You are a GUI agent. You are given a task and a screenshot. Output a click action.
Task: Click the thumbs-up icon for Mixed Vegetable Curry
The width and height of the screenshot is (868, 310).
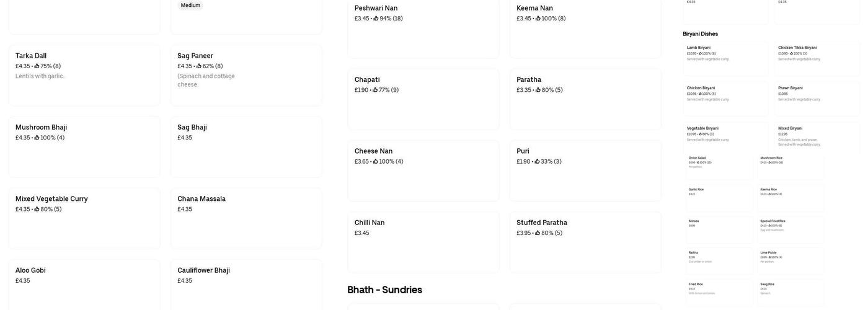pyautogui.click(x=37, y=209)
